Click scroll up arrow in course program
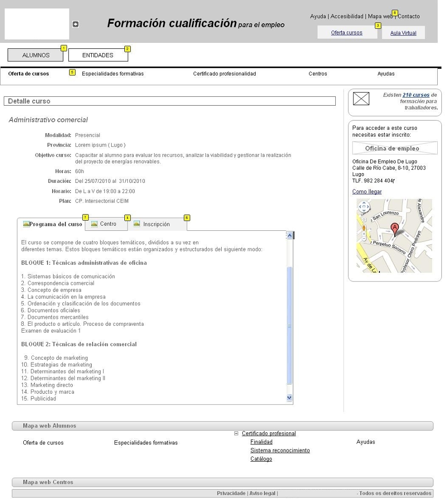Screen dimensions: 447x504 tap(290, 235)
